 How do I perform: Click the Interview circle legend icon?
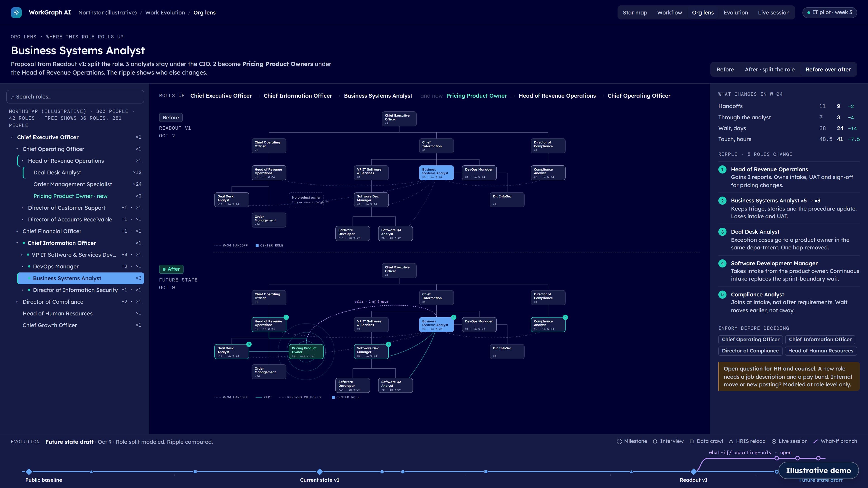click(655, 441)
